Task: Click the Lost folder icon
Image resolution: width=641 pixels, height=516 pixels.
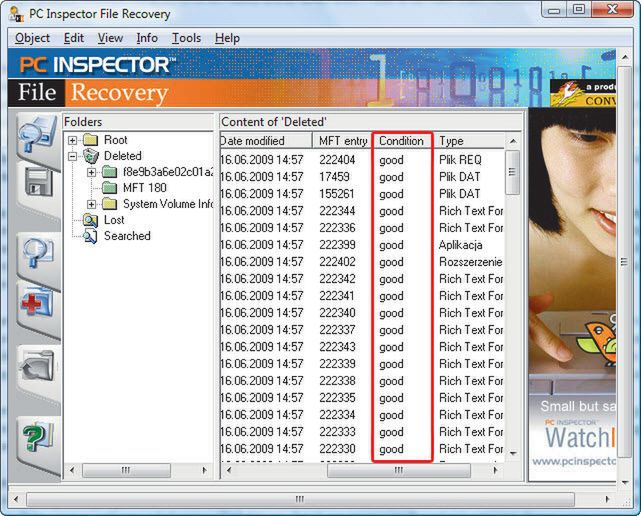Action: point(90,220)
